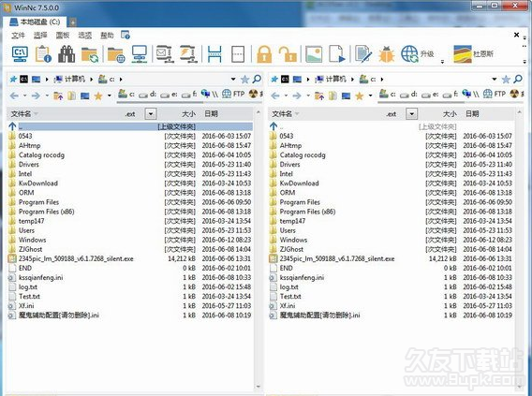The width and height of the screenshot is (532, 396).
Task: Click the folder with globe toolbar icon
Action: [x=116, y=54]
